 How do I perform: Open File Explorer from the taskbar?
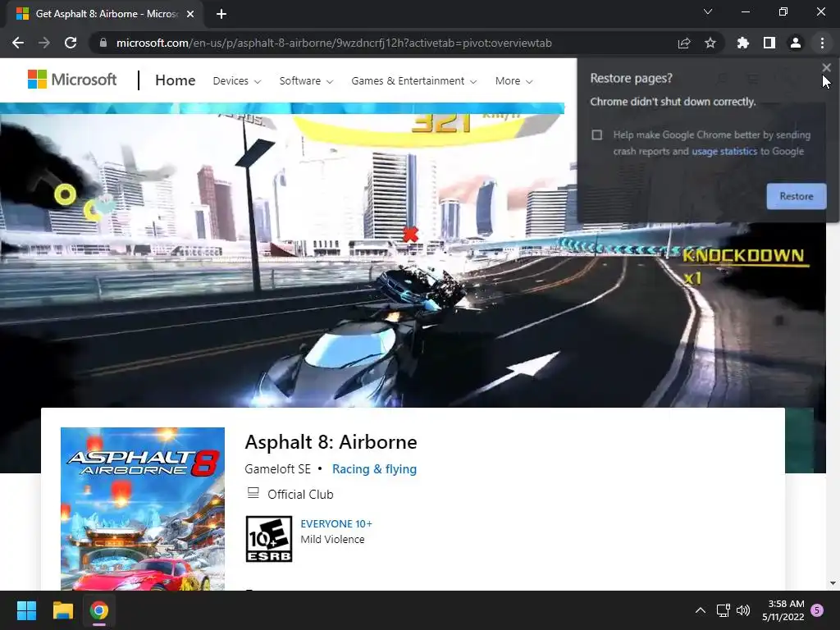62,610
